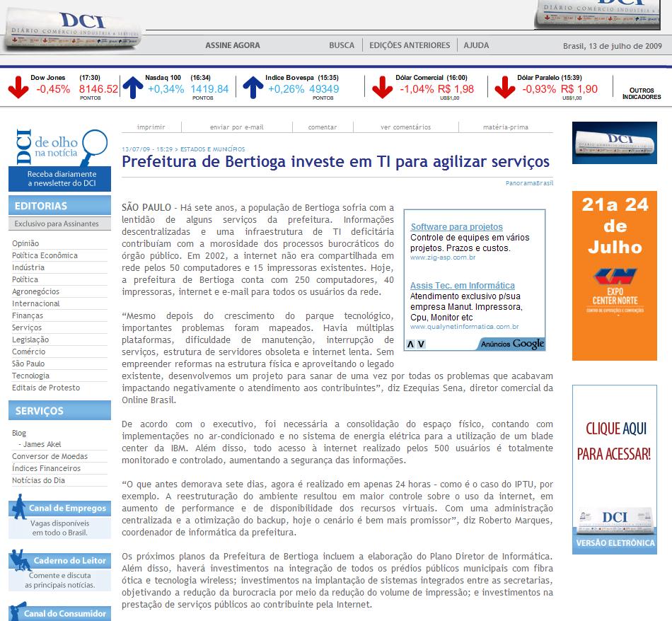Screen dimensions: 672x621
Task: Open the Canal de Empregos icon
Action: click(x=18, y=508)
